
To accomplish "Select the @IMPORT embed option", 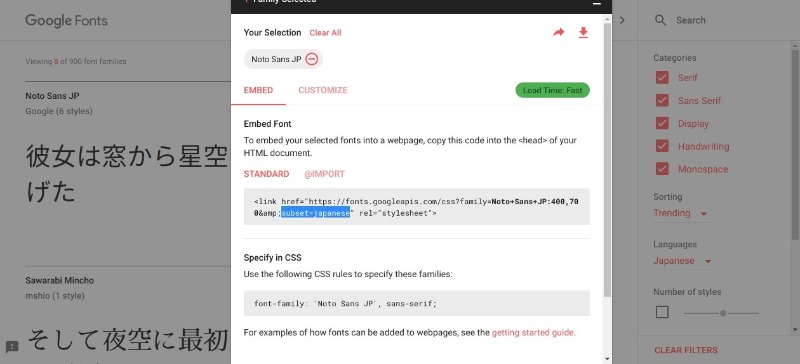I will pyautogui.click(x=324, y=174).
